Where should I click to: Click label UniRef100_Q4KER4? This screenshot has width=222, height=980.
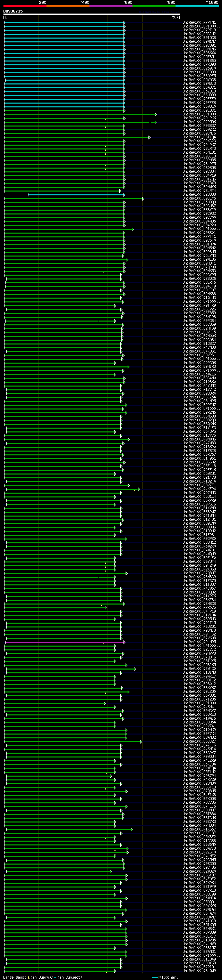(x=199, y=489)
